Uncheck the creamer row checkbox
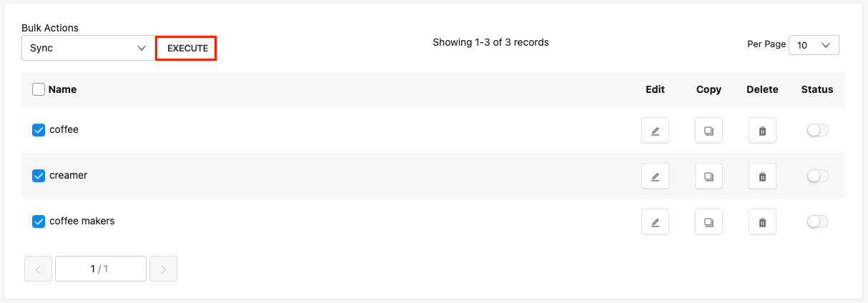 click(x=39, y=176)
